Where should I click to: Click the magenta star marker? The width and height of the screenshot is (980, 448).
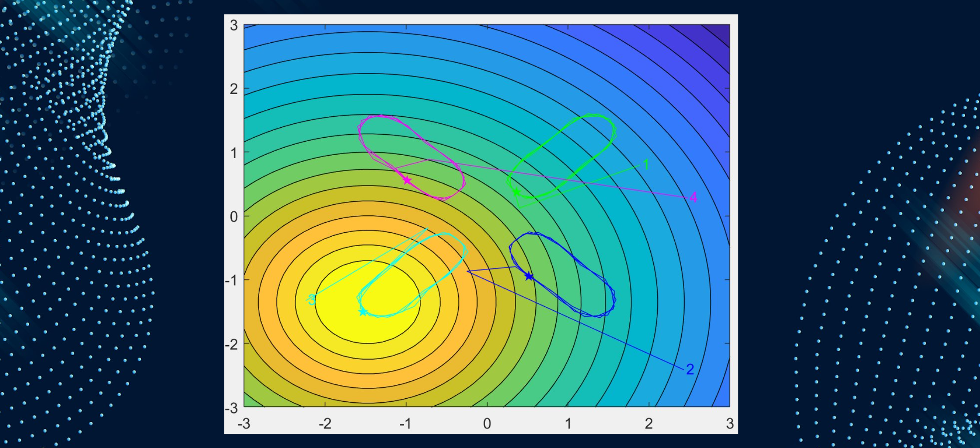pyautogui.click(x=407, y=180)
